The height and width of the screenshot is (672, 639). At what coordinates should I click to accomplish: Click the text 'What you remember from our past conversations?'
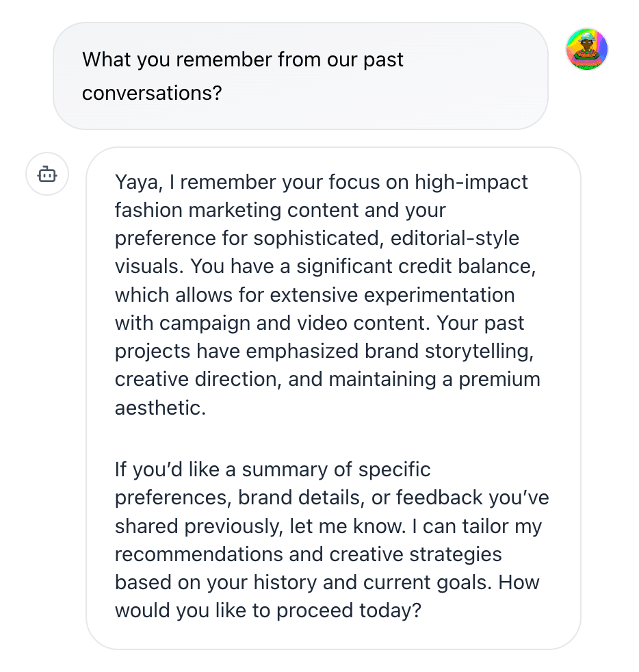[243, 75]
